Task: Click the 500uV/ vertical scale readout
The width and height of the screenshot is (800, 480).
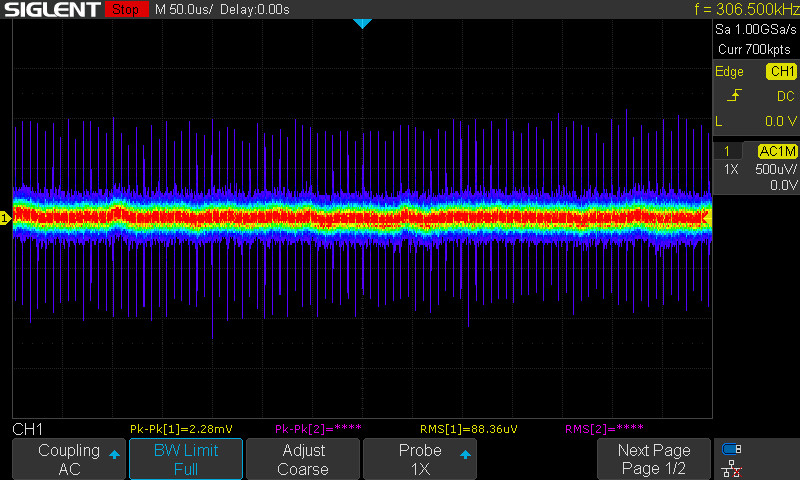Action: click(x=776, y=169)
